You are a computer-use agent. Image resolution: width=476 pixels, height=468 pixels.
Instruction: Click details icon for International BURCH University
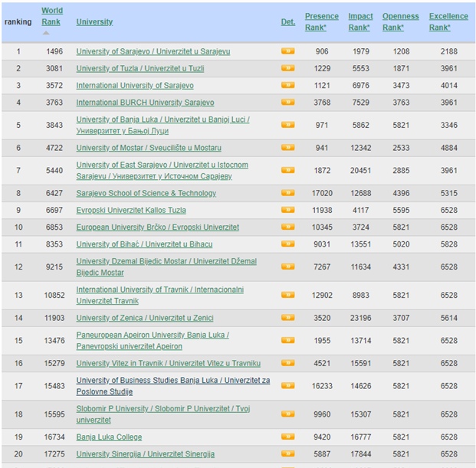[x=287, y=102]
